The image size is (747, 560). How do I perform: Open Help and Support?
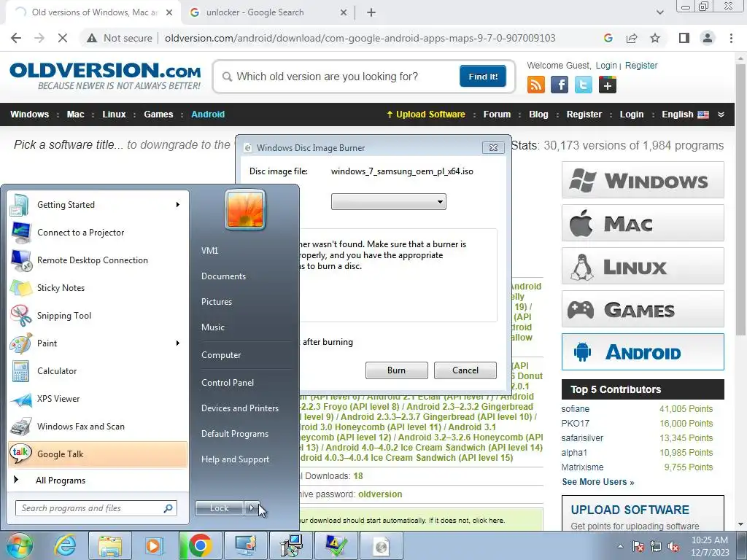coord(235,459)
